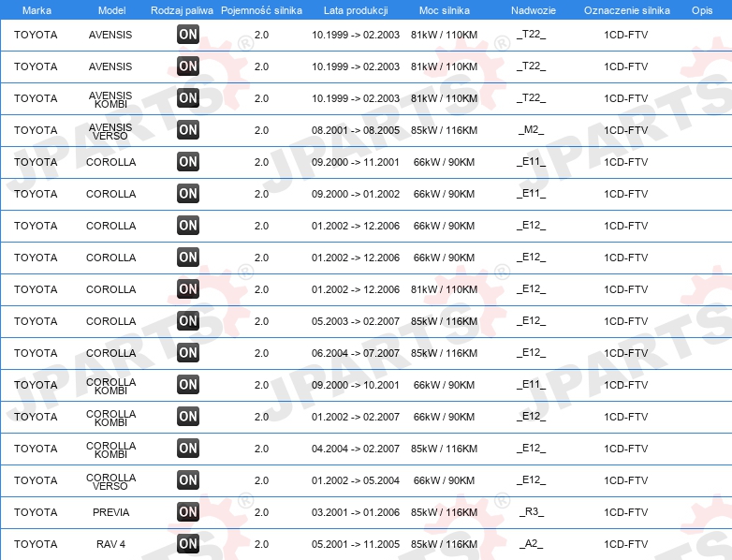732x560 pixels.
Task: Click the ON fuel icon in the PREVIA row
Action: 188,512
